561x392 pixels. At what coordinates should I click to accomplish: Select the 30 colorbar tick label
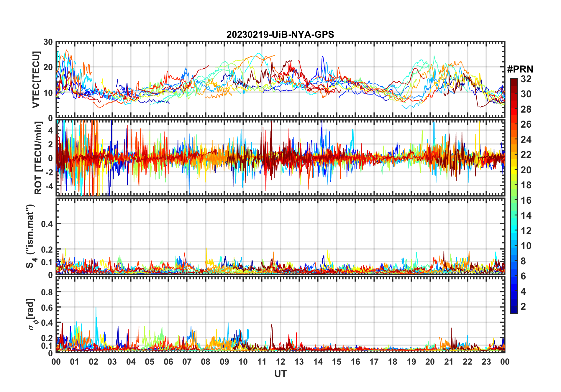pyautogui.click(x=526, y=94)
